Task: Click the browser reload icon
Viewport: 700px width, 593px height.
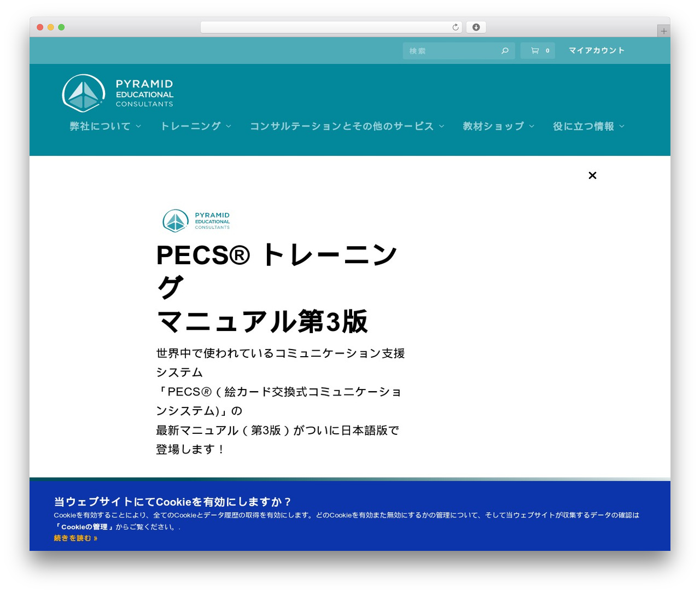Action: point(455,27)
